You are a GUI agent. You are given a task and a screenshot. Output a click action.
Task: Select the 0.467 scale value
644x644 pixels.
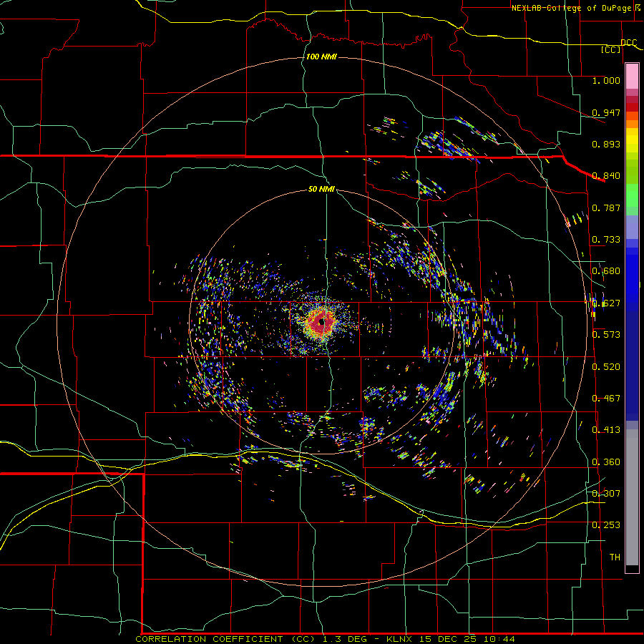tap(606, 399)
